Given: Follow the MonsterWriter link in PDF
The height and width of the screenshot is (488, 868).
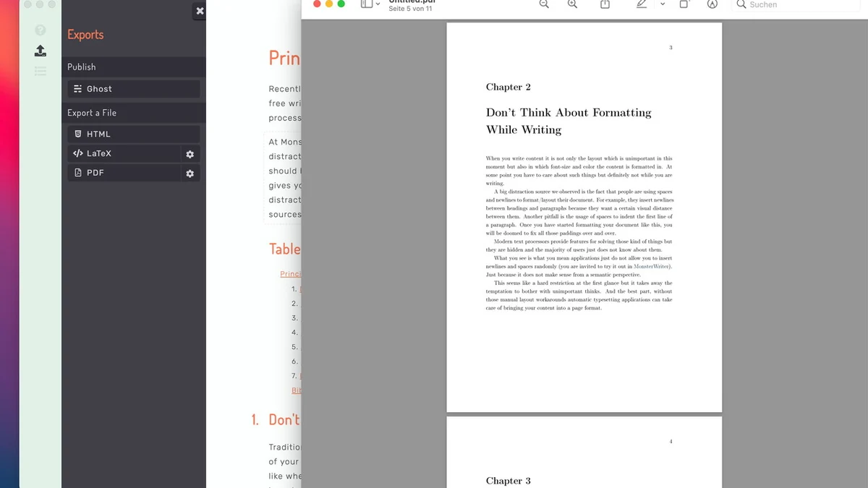Looking at the screenshot, I should click(652, 267).
